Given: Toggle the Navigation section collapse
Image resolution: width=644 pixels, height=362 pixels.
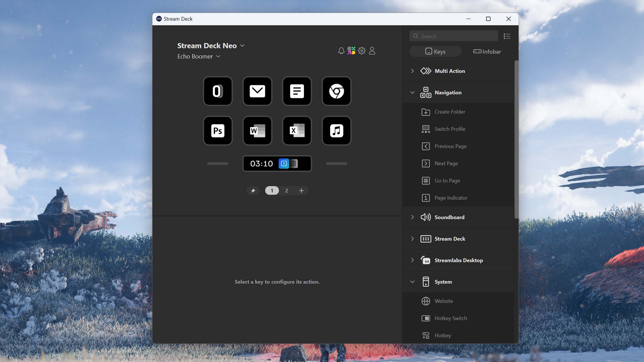Looking at the screenshot, I should click(x=412, y=93).
